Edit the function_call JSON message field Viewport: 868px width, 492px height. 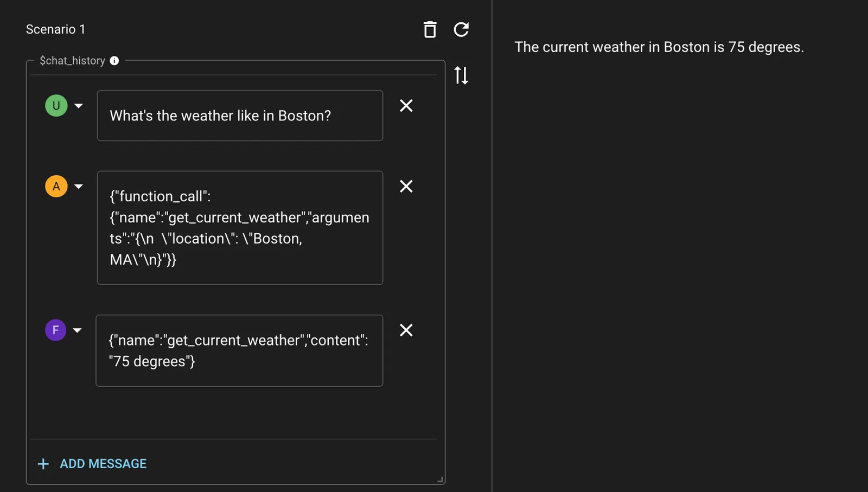point(240,228)
